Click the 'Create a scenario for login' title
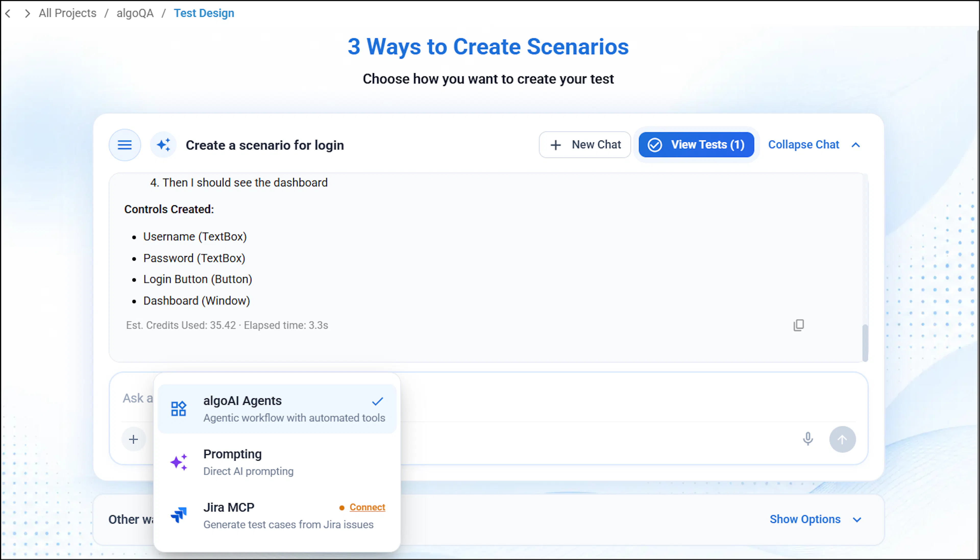 [265, 145]
